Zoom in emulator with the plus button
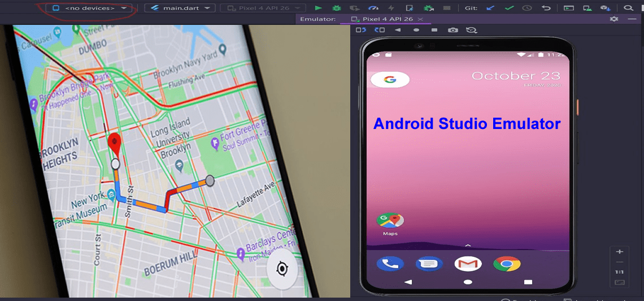Screen dimensions: 644x301 (x=620, y=251)
